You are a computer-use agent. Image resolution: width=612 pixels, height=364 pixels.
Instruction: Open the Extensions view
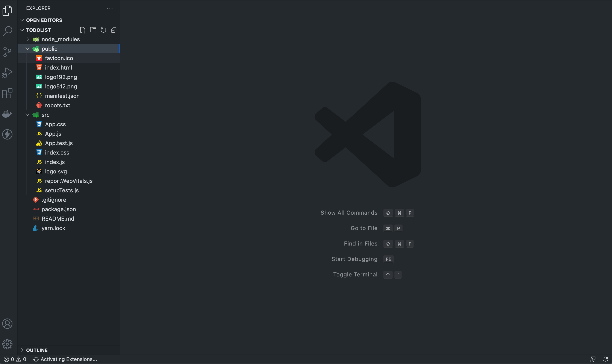7,93
